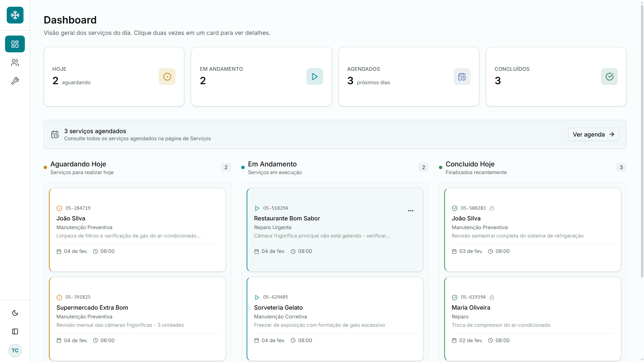The image size is (644, 362).
Task: Click the Em Andamento play icon
Action: (x=315, y=76)
